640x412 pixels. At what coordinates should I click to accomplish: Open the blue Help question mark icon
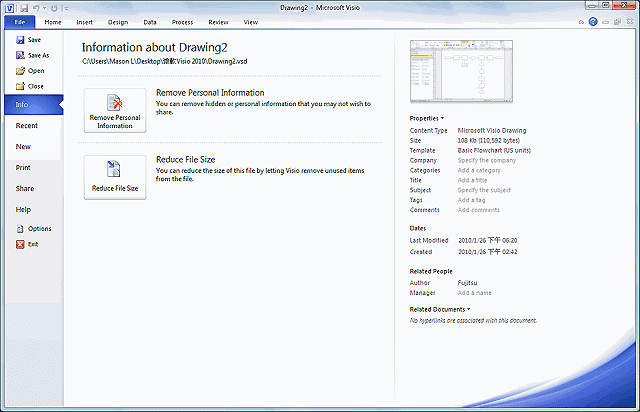tap(593, 22)
